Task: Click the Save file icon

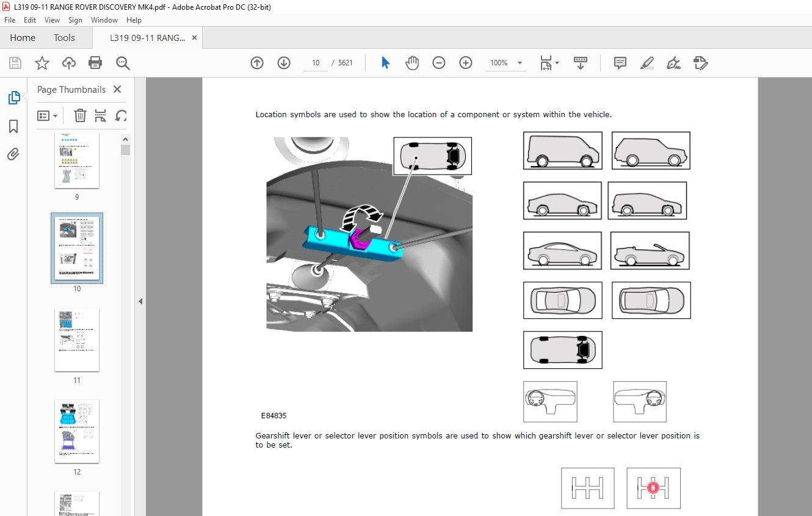Action: (15, 63)
